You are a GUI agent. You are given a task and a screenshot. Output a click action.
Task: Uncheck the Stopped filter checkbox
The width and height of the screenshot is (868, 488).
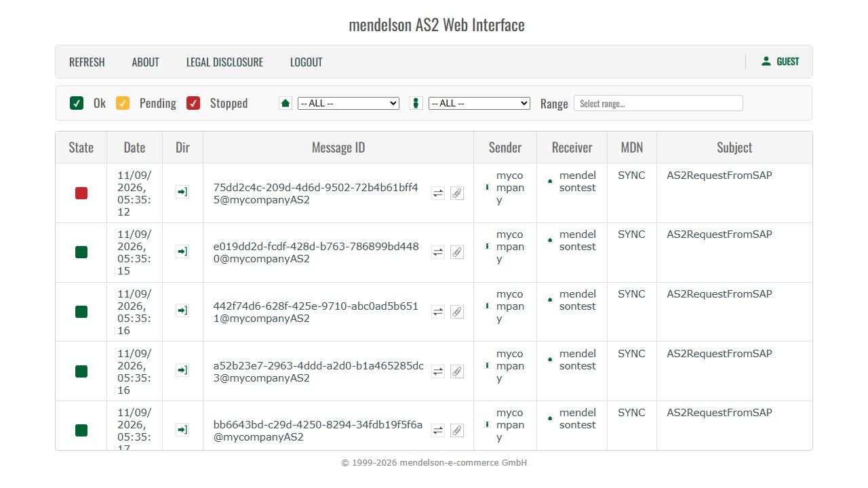[193, 103]
